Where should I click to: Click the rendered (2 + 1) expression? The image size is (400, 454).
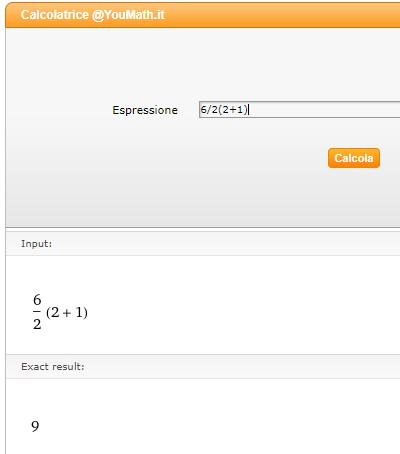[67, 313]
